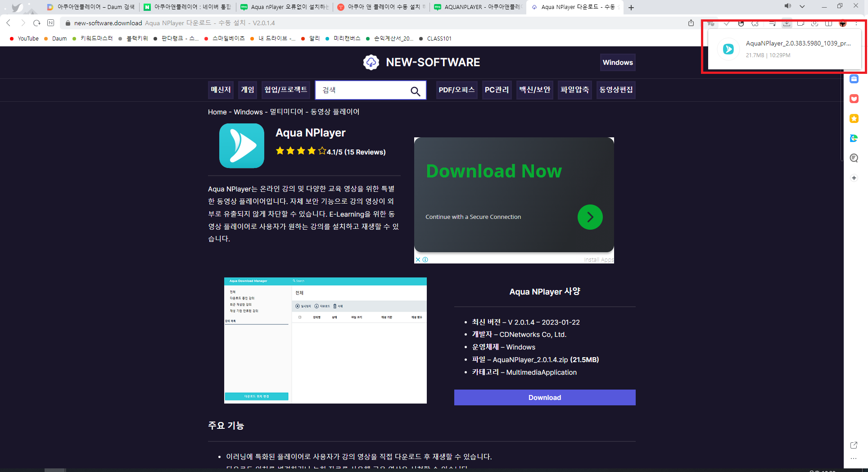Open the Daum bookmark
The height and width of the screenshot is (472, 868).
[55, 38]
